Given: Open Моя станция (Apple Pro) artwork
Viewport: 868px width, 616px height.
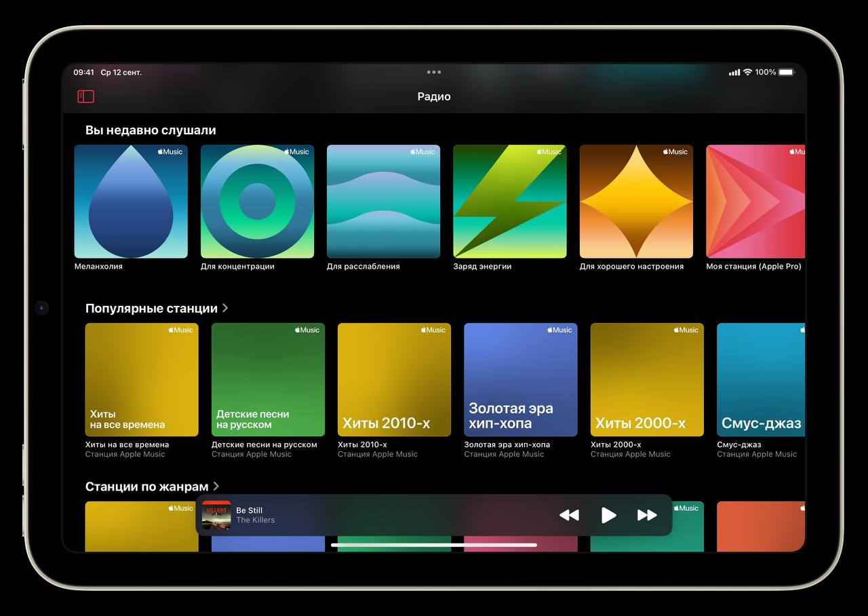Looking at the screenshot, I should point(755,201).
